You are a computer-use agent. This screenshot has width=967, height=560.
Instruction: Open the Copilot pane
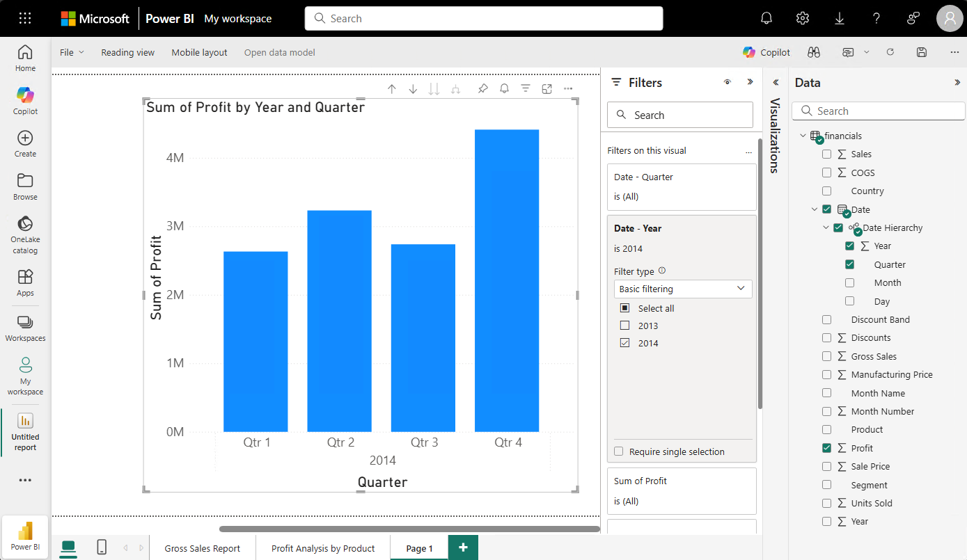766,52
